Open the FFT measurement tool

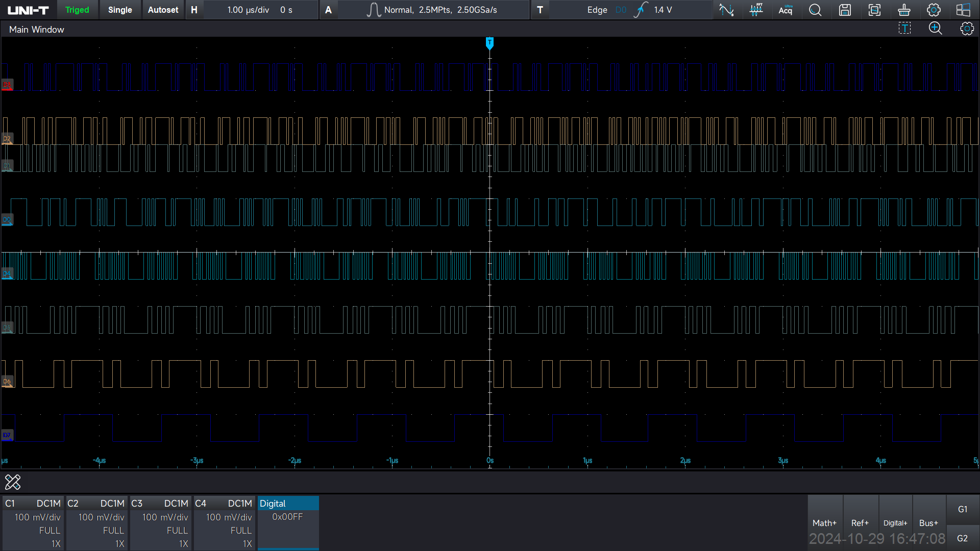[756, 10]
